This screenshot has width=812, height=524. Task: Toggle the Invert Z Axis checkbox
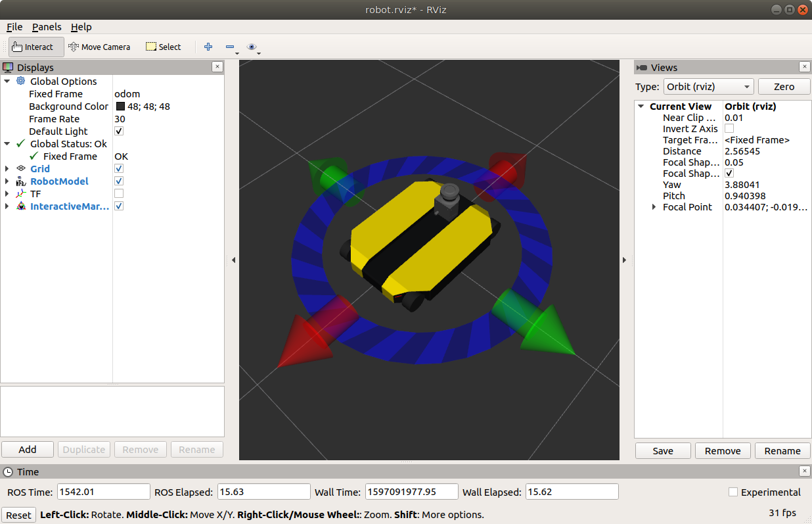click(x=729, y=129)
